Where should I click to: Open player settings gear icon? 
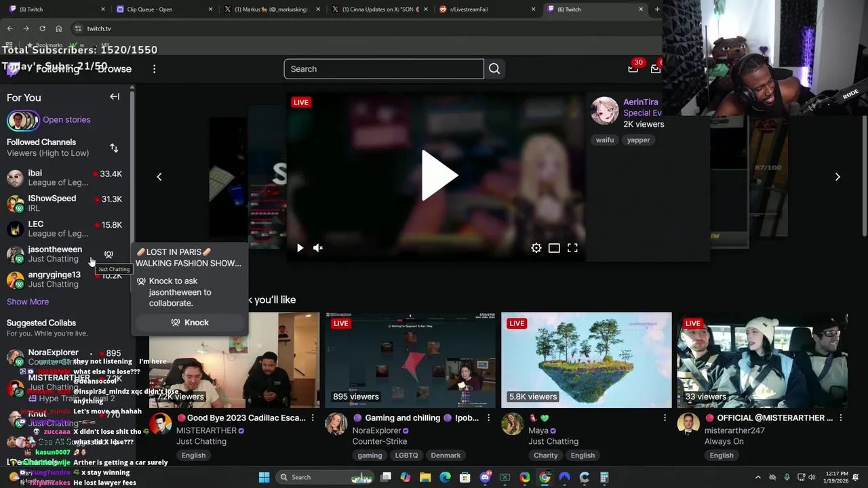[536, 248]
